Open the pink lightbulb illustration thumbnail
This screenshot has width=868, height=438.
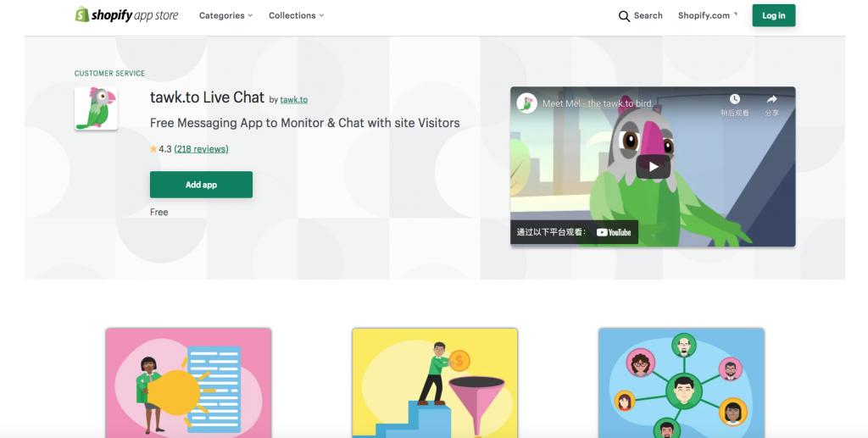(189, 383)
